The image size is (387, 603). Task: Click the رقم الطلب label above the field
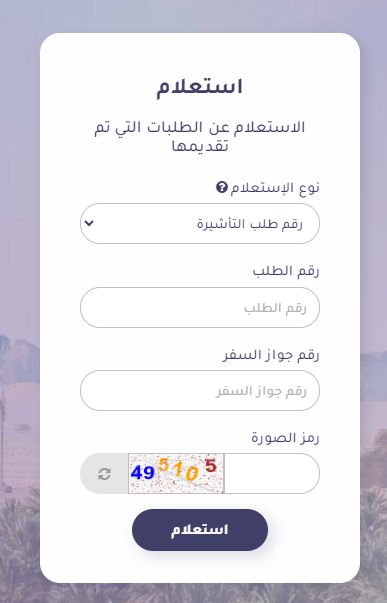point(286,270)
